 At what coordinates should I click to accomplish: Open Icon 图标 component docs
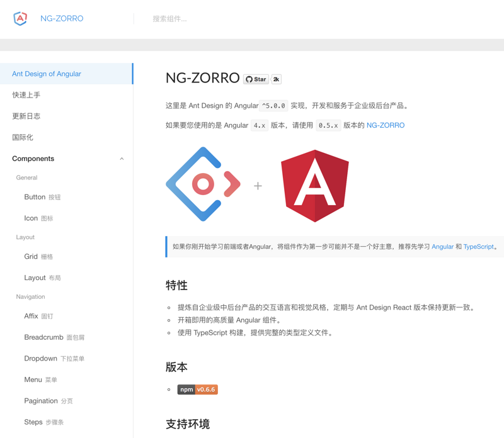coord(66,218)
